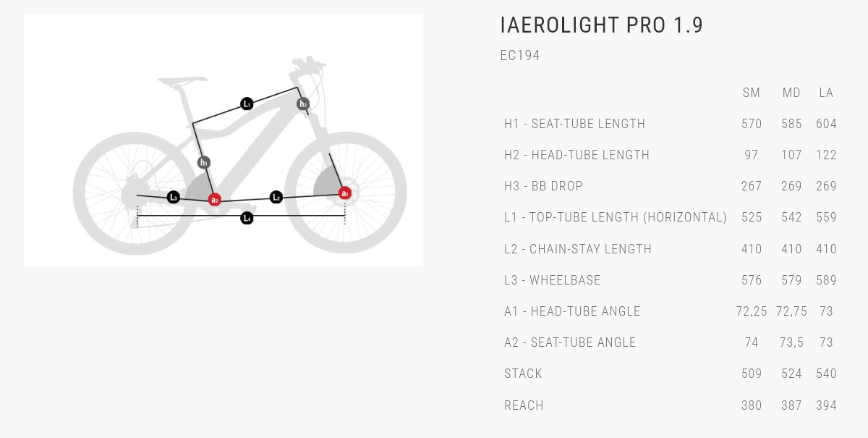Click the bike saddle in the diagram
The width and height of the screenshot is (868, 438).
[182, 81]
